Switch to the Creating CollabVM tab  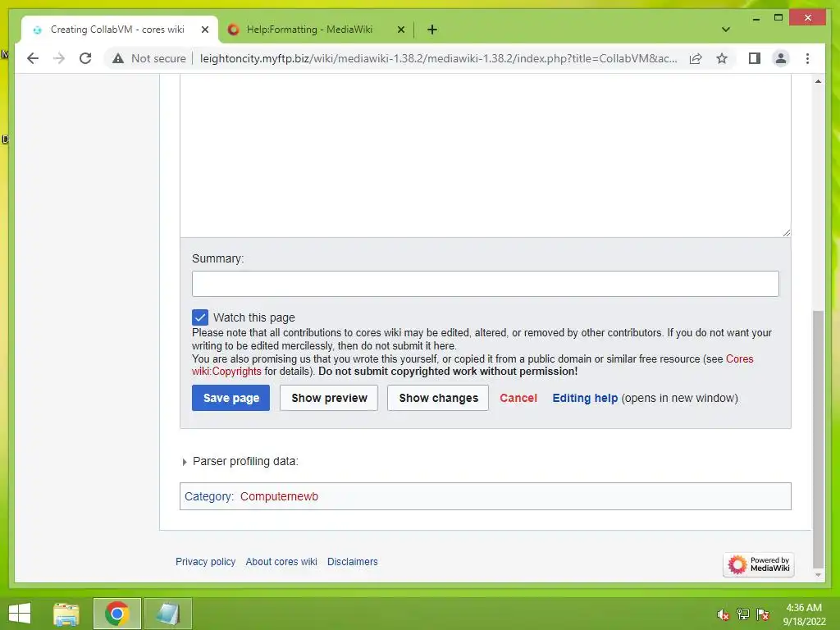[x=117, y=30]
